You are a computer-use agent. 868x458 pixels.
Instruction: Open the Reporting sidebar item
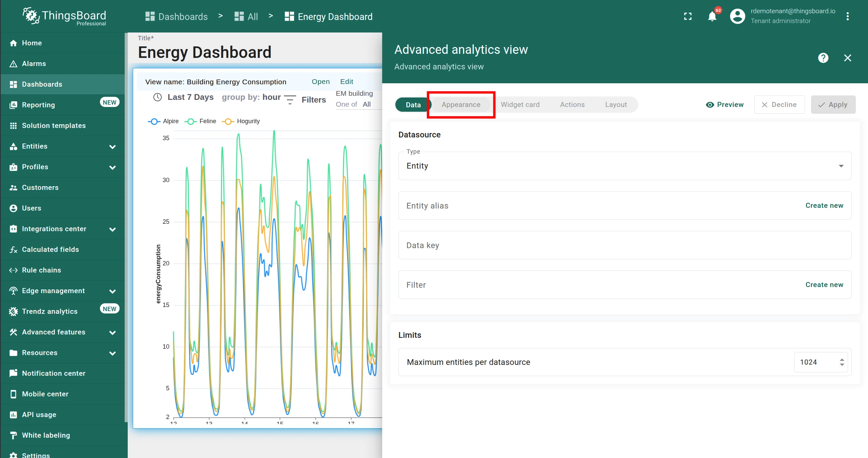coord(62,105)
